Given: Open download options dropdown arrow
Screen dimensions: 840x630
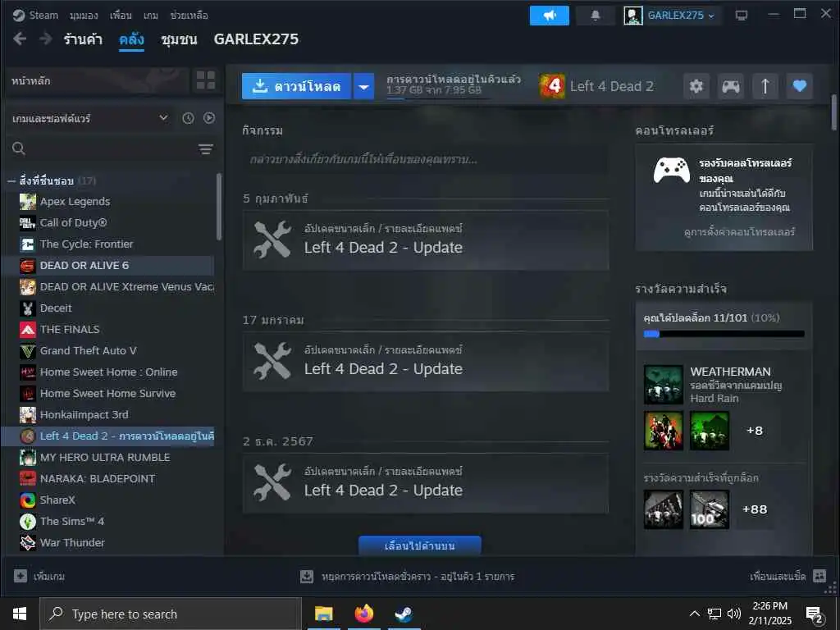Looking at the screenshot, I should pos(363,86).
